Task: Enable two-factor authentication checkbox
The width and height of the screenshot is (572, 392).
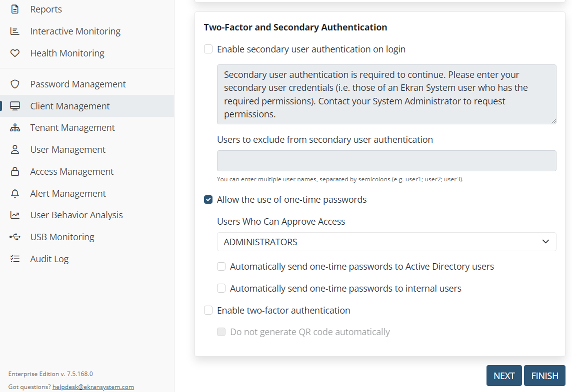Action: tap(208, 311)
